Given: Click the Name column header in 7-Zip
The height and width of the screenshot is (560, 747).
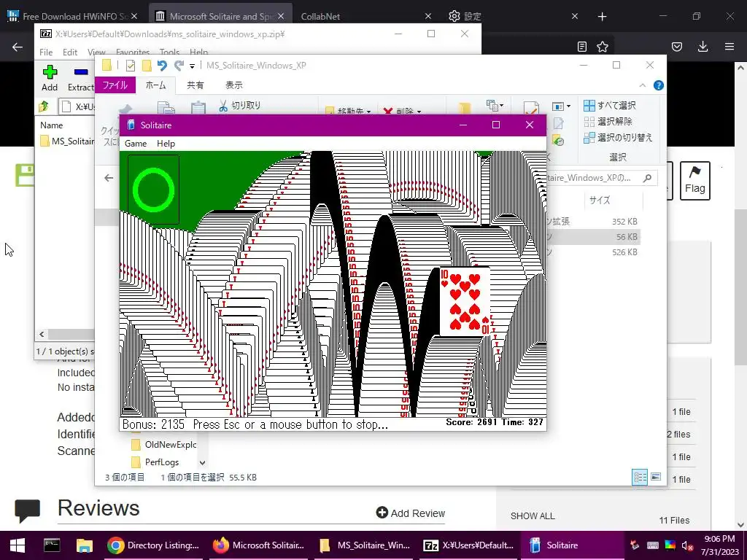Looking at the screenshot, I should (52, 125).
